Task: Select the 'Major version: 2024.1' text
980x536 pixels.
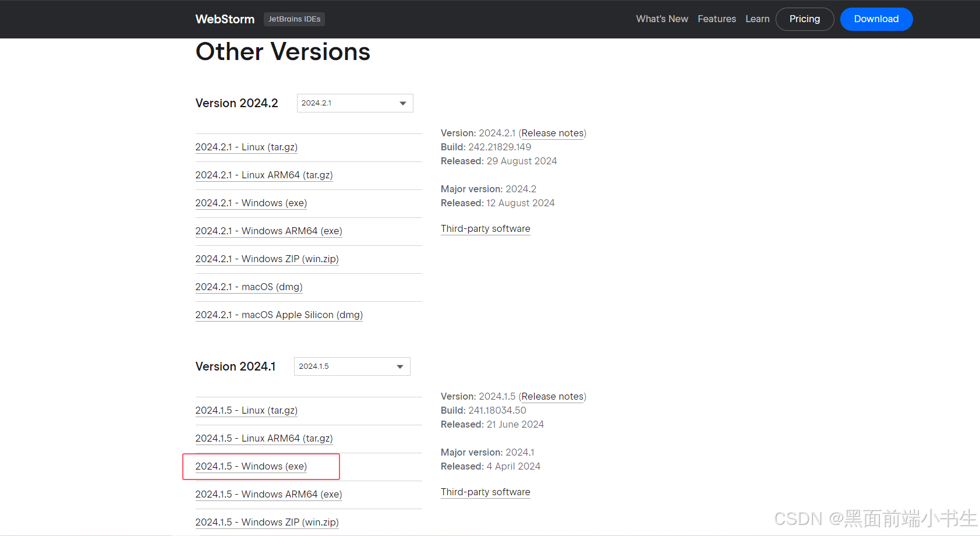Action: [x=487, y=453]
